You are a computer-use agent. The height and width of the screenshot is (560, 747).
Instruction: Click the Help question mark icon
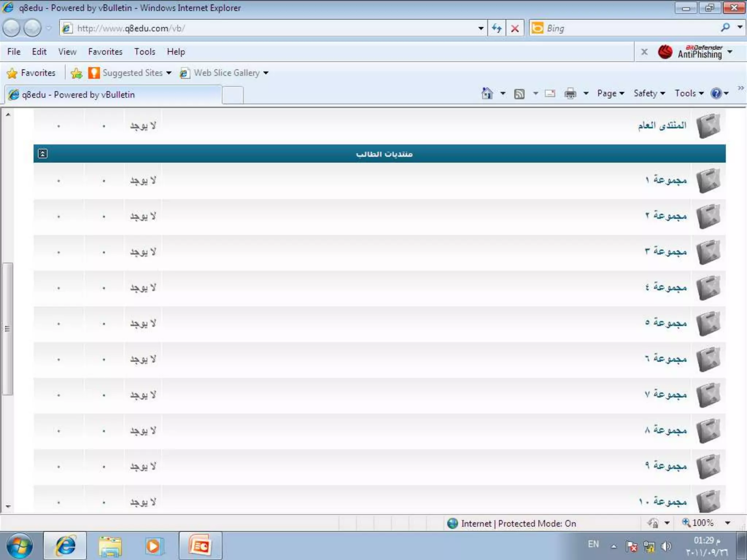716,94
